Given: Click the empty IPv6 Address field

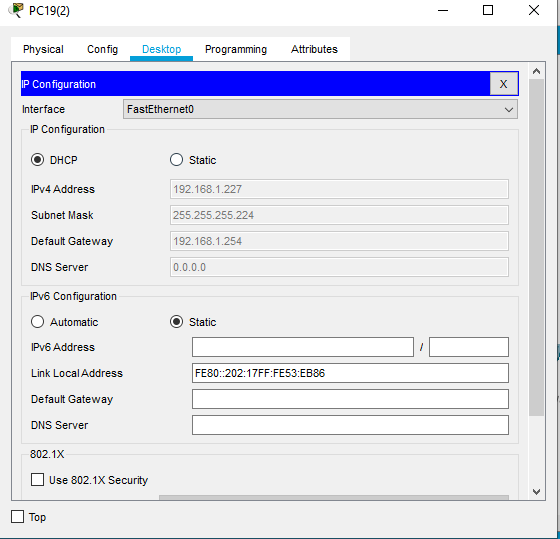Looking at the screenshot, I should tap(303, 347).
